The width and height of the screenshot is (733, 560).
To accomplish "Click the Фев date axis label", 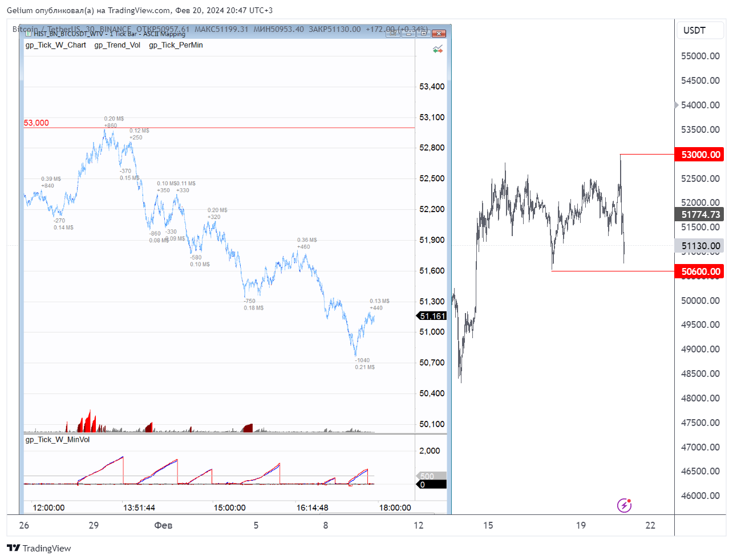I will (x=163, y=525).
